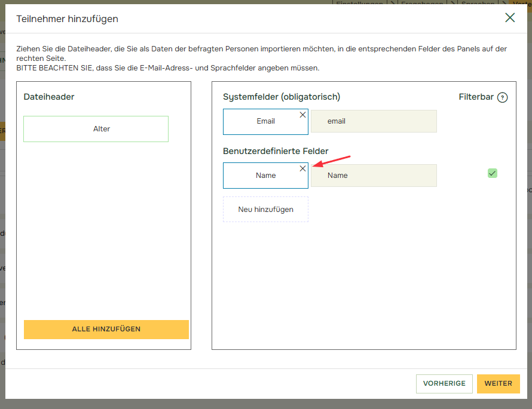532x409 pixels.
Task: Click the Neu hinzufügen placeholder
Action: click(x=265, y=210)
